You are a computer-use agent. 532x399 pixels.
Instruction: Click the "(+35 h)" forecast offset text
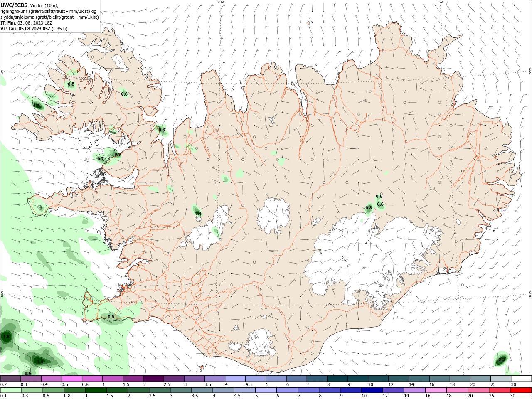click(x=60, y=29)
